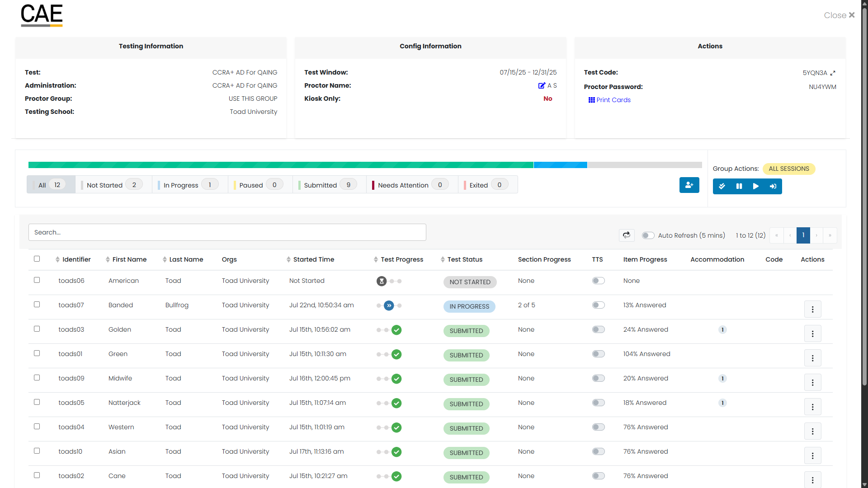Click the blue In Progress bar segment
868x488 pixels.
(560, 165)
